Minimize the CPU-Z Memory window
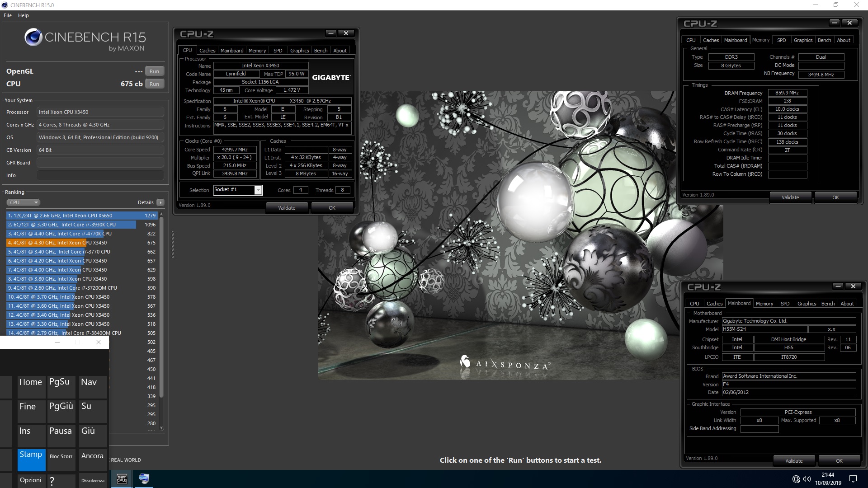868x488 pixels. pyautogui.click(x=835, y=23)
